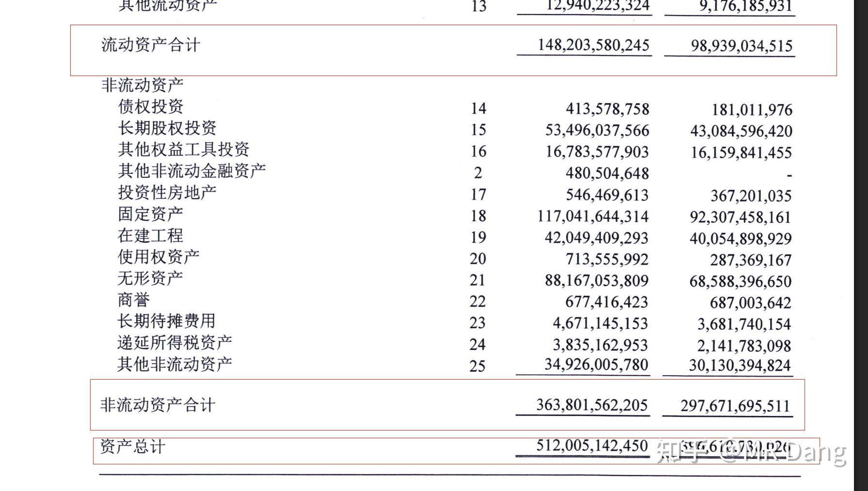Click the value 92,307,458,161
This screenshot has height=491, width=868.
point(741,217)
